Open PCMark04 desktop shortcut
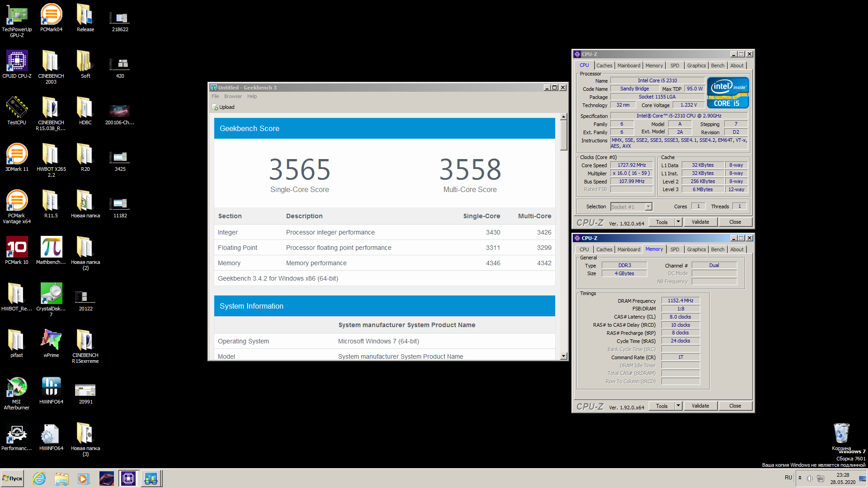868x488 pixels. pos(51,18)
